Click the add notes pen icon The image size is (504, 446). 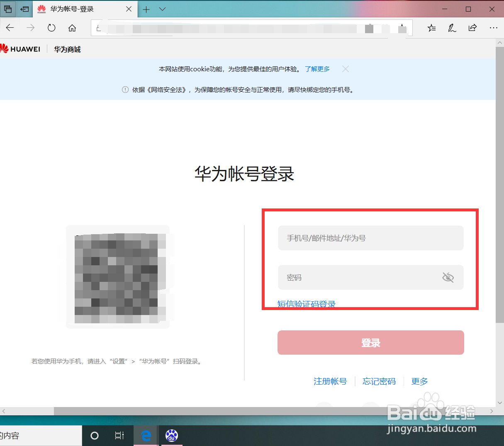(x=452, y=28)
